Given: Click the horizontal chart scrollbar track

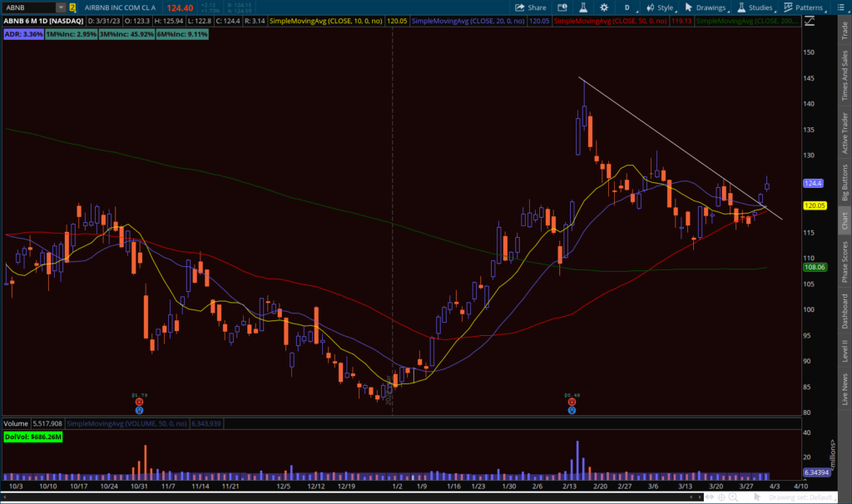Looking at the screenshot, I should click(x=348, y=497).
